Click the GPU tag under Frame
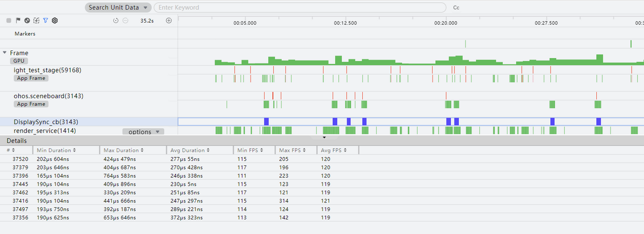 (20, 61)
